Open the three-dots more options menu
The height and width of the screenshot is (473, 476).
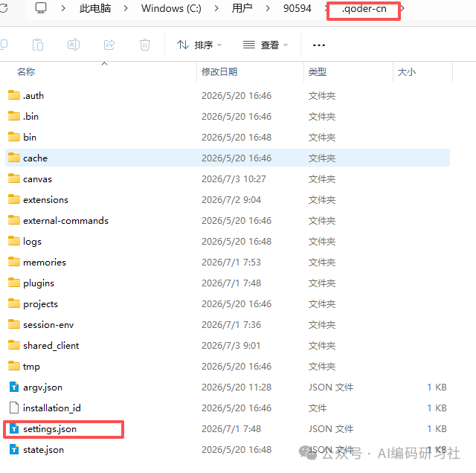tap(319, 45)
